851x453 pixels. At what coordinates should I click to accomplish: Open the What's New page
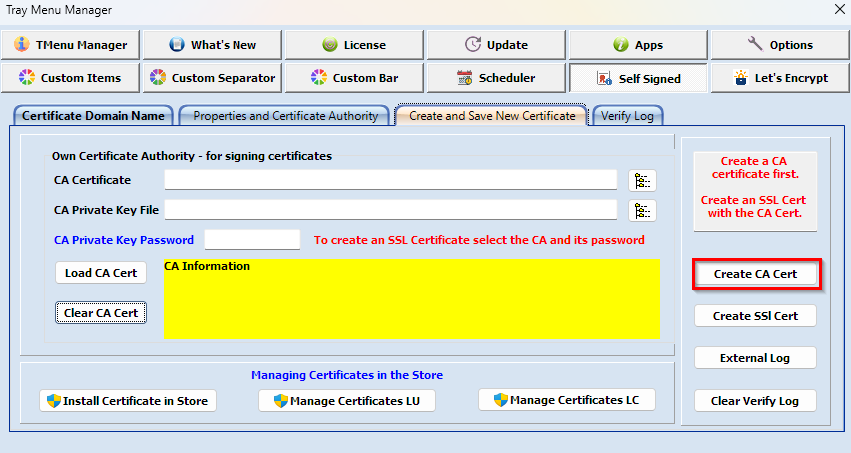click(x=212, y=44)
